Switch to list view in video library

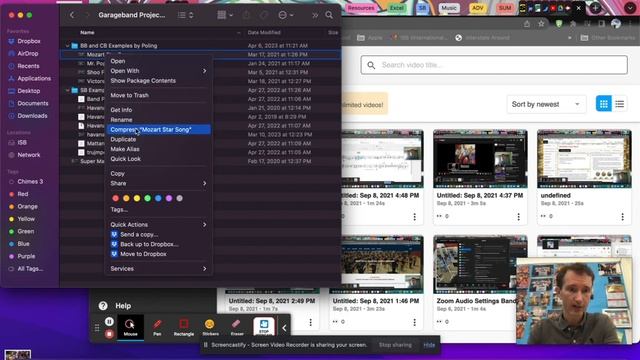(x=620, y=104)
